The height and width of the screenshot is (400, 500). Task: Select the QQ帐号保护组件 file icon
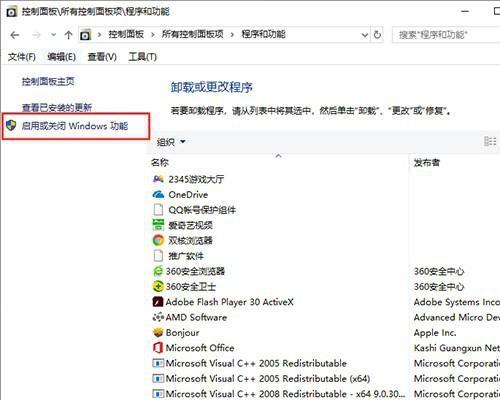[158, 210]
